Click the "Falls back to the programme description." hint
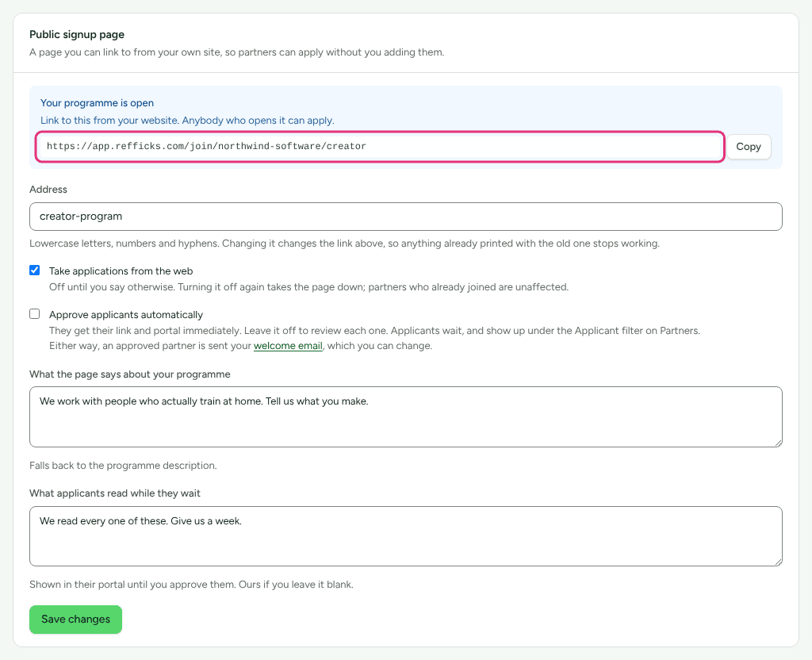 click(123, 465)
